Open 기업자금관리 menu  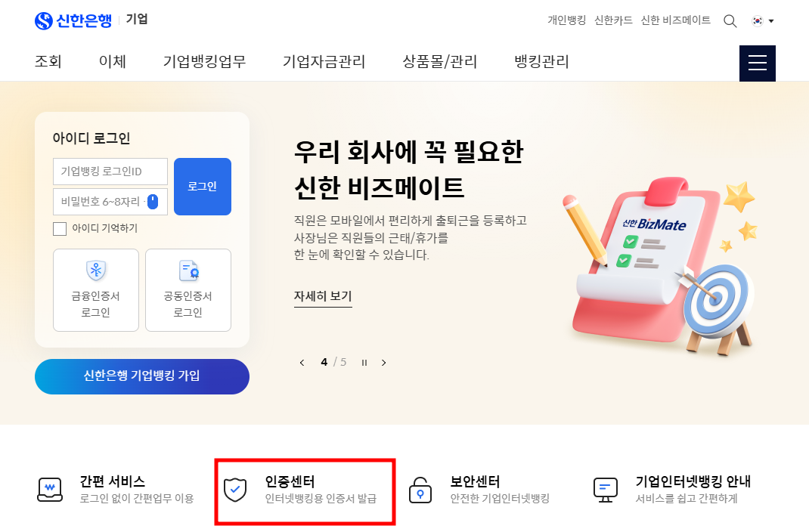[324, 61]
